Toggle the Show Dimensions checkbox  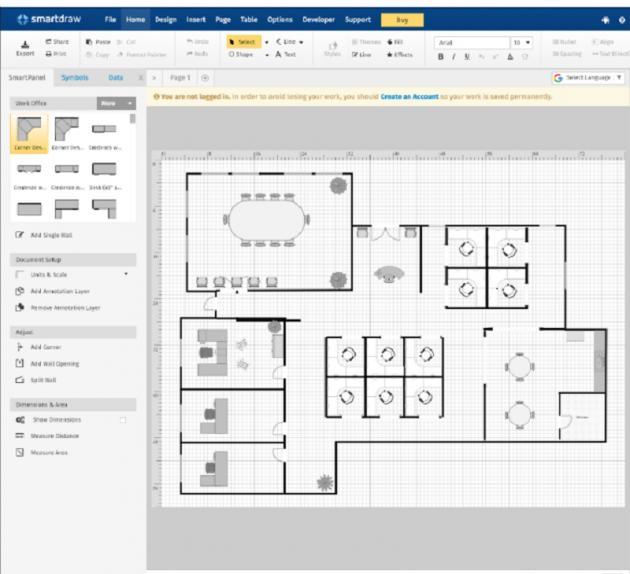click(x=123, y=420)
